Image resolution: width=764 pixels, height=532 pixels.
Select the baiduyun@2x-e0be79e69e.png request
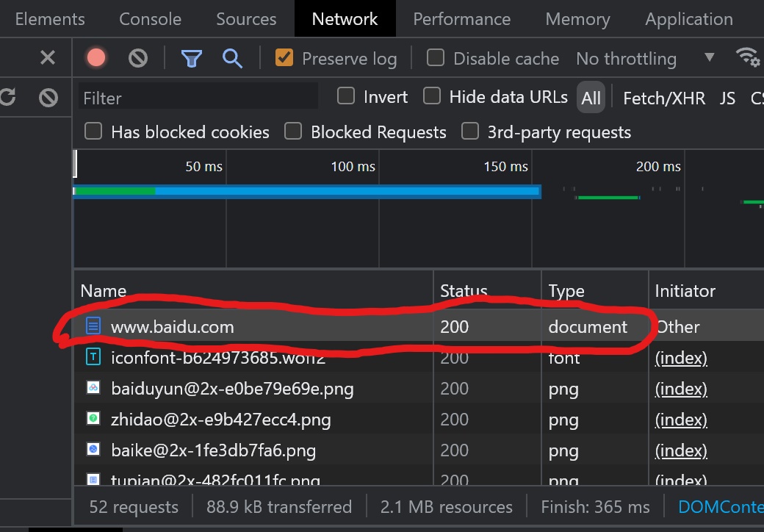419,388
